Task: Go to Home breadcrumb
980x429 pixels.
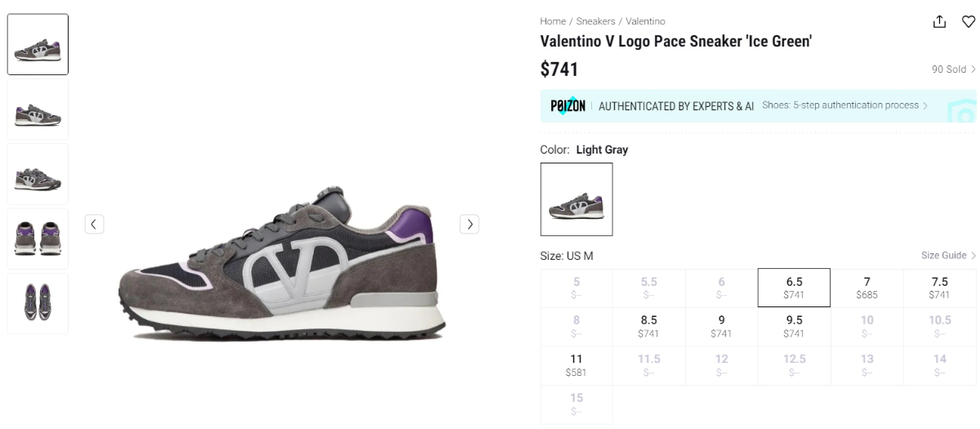Action: [x=553, y=21]
